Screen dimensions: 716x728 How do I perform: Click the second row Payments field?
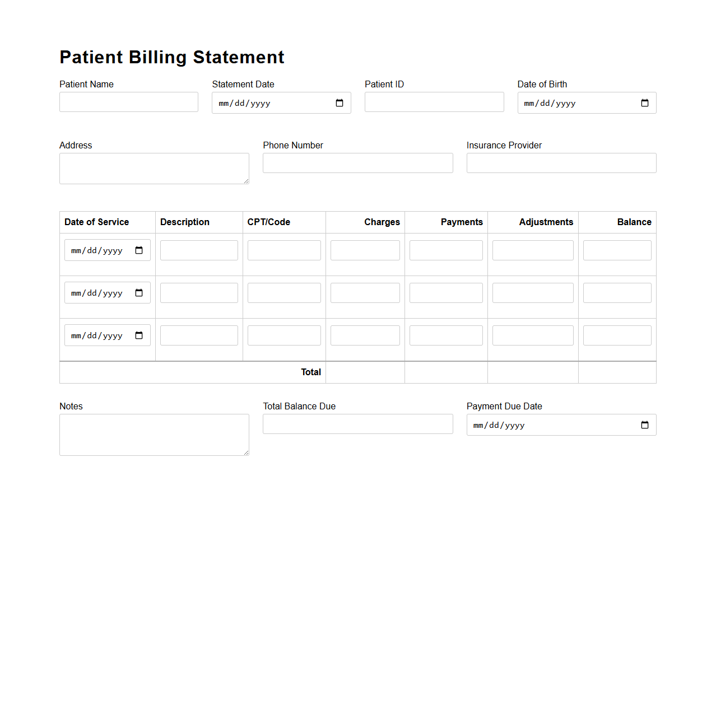click(445, 292)
